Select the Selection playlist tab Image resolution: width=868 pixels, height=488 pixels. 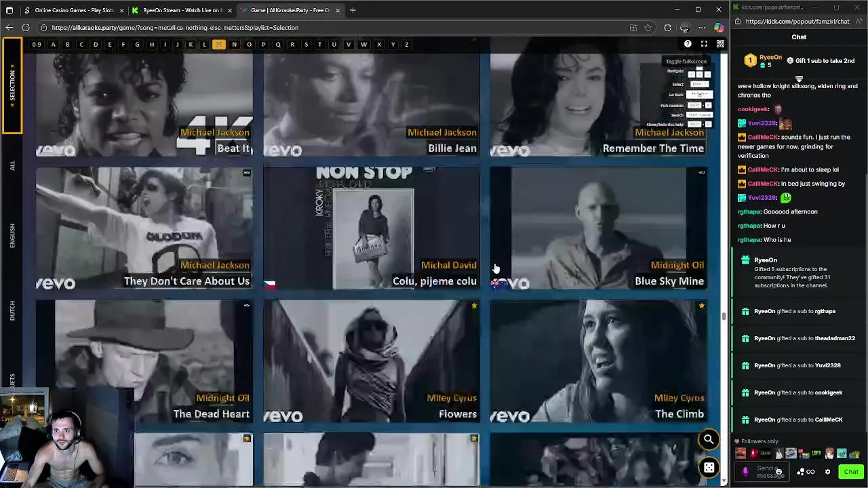coord(12,85)
